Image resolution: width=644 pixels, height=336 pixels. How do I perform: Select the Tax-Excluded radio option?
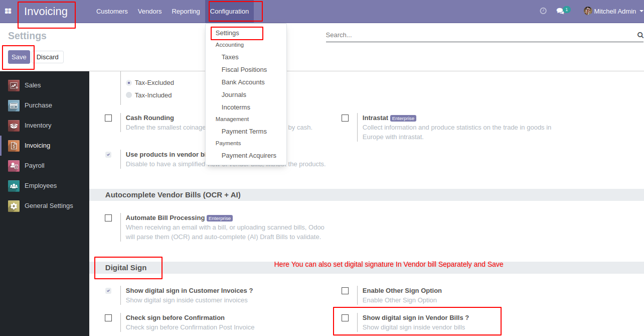point(129,83)
